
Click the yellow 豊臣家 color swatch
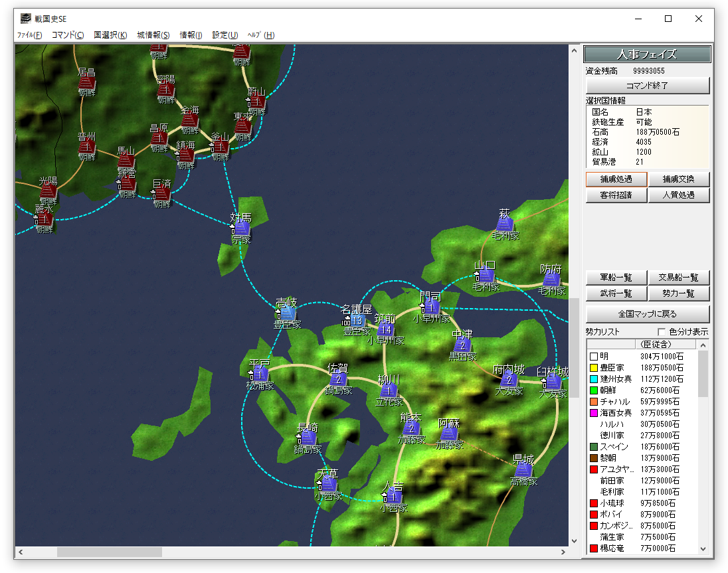[593, 368]
